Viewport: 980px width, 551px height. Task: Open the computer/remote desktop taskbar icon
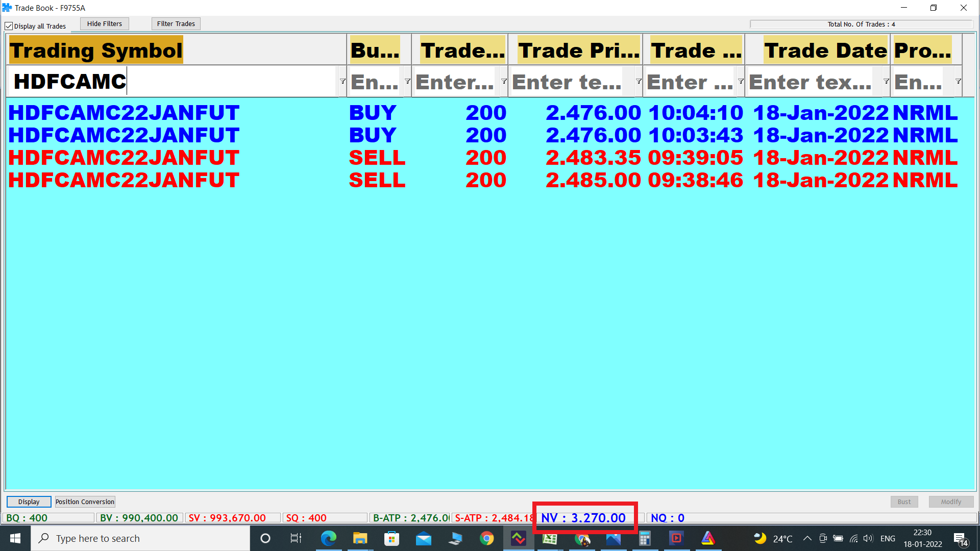point(455,538)
